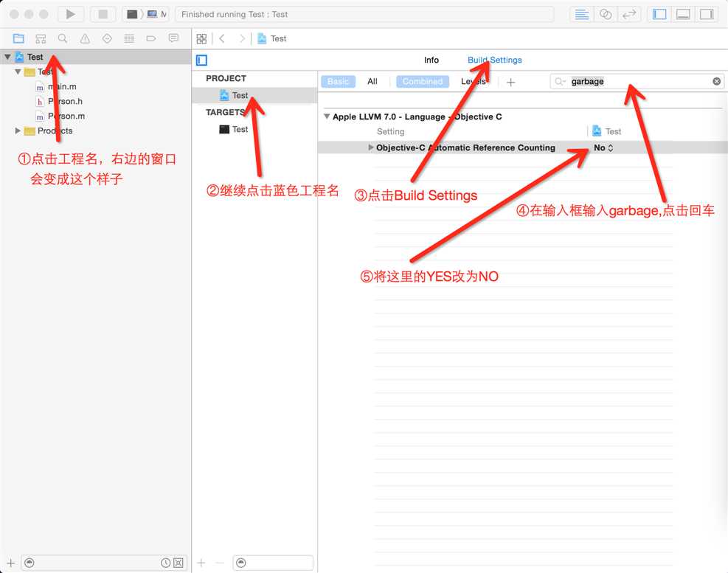Open the No value popup for ARC
This screenshot has height=573, width=728.
[x=603, y=147]
